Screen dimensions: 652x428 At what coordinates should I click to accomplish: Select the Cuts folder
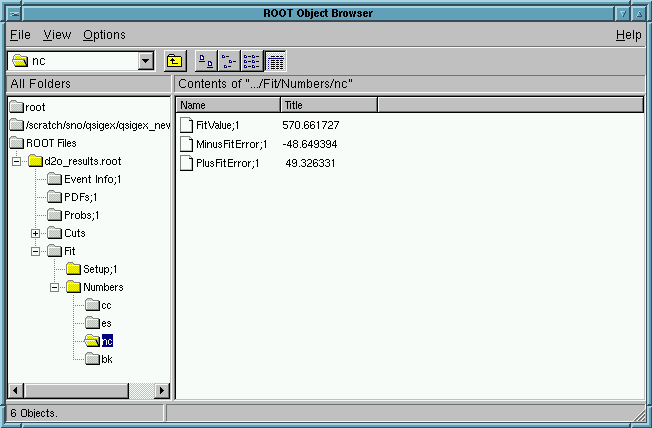coord(66,233)
